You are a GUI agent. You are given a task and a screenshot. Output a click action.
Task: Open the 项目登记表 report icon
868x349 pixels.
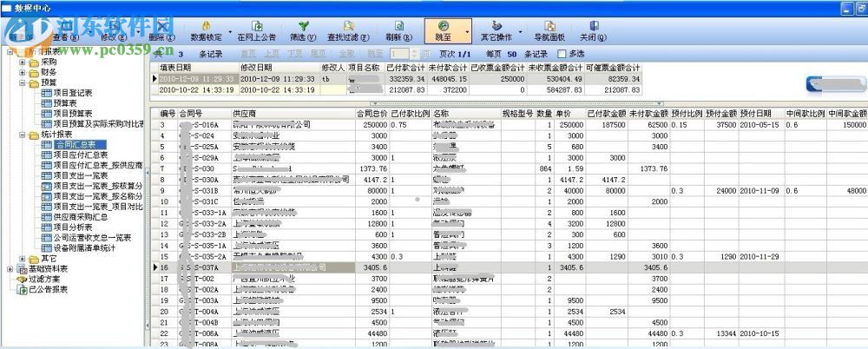47,94
